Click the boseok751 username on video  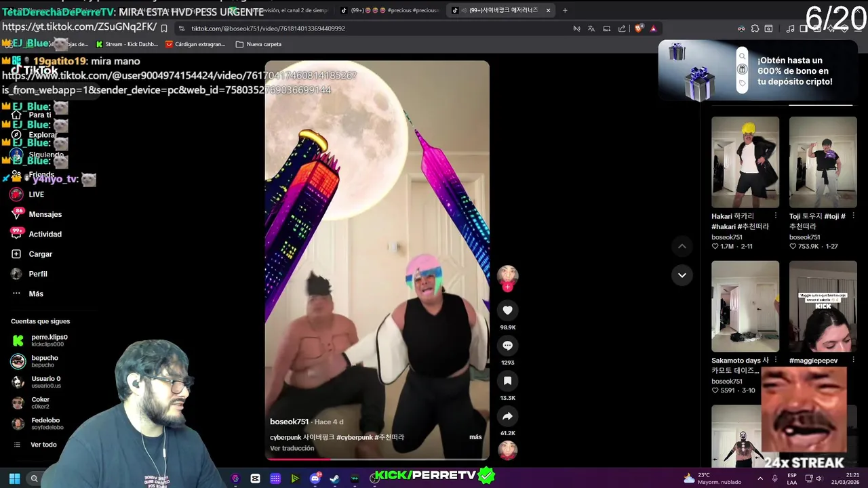click(x=289, y=422)
